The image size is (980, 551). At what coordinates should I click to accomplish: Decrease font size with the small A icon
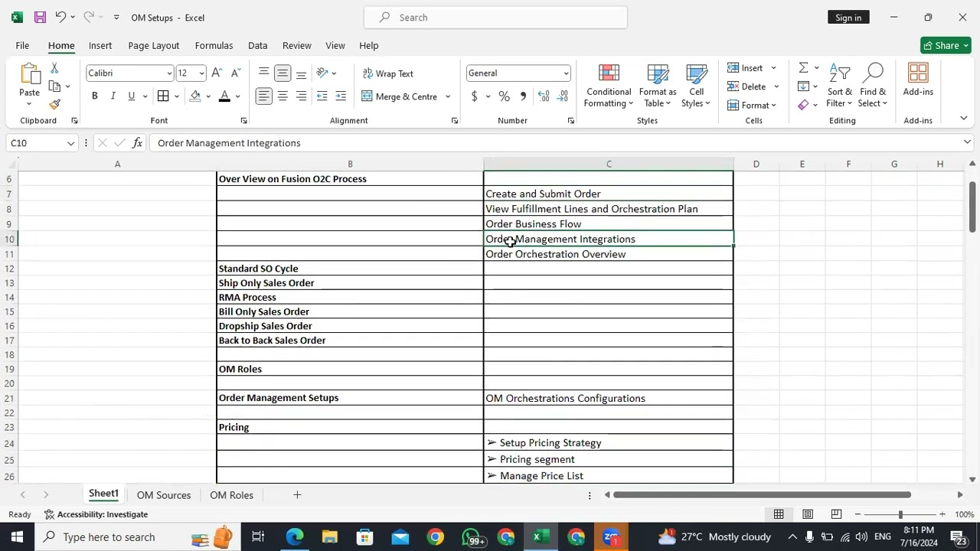click(x=235, y=73)
